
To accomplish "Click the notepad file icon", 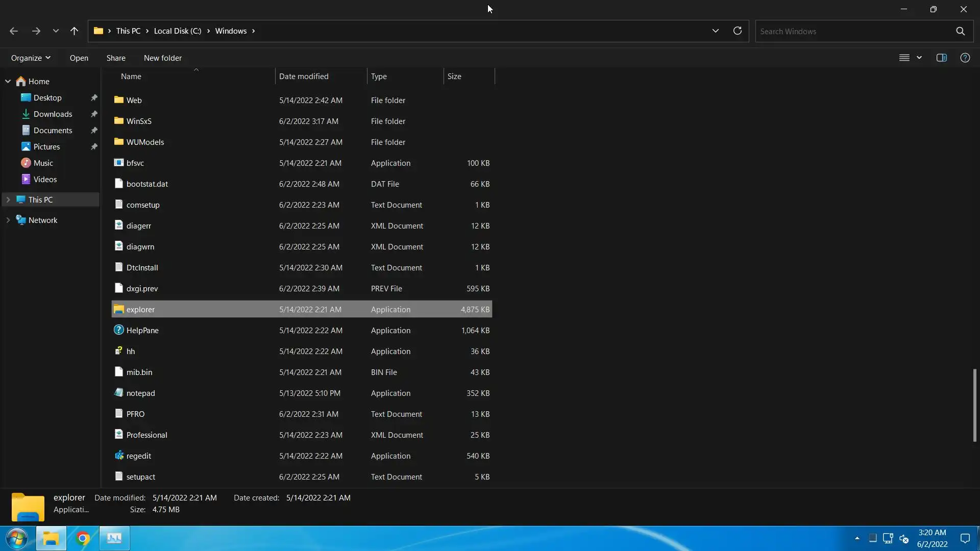I will pos(119,393).
